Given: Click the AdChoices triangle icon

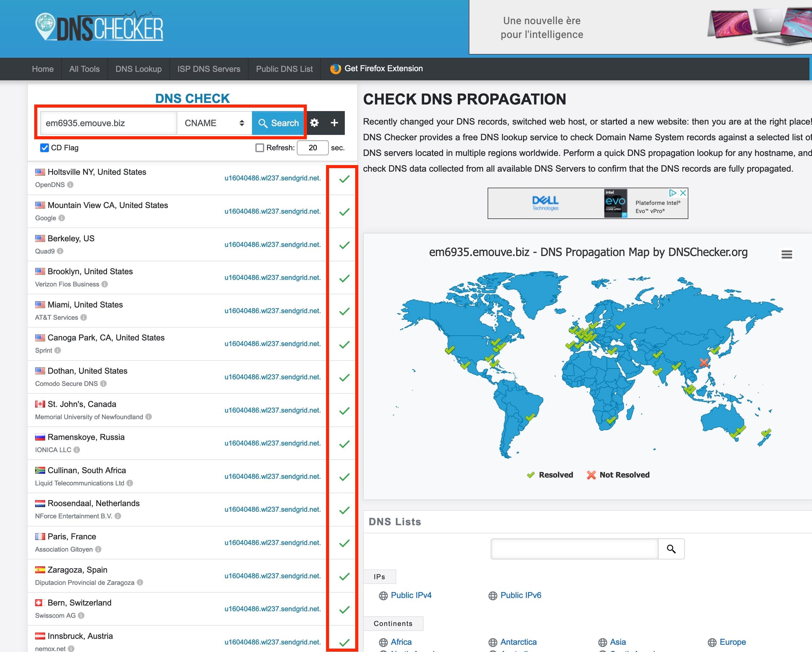Looking at the screenshot, I should (x=673, y=193).
